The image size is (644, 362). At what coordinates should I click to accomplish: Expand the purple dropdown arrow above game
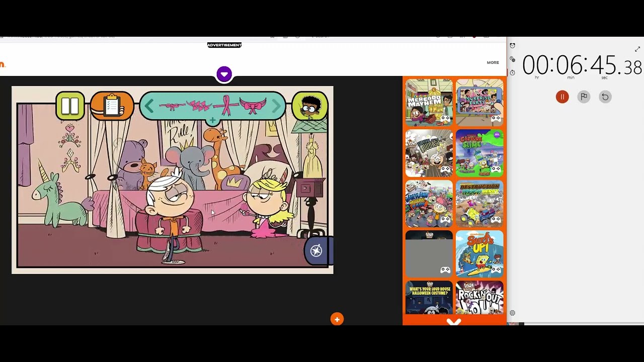point(224,74)
